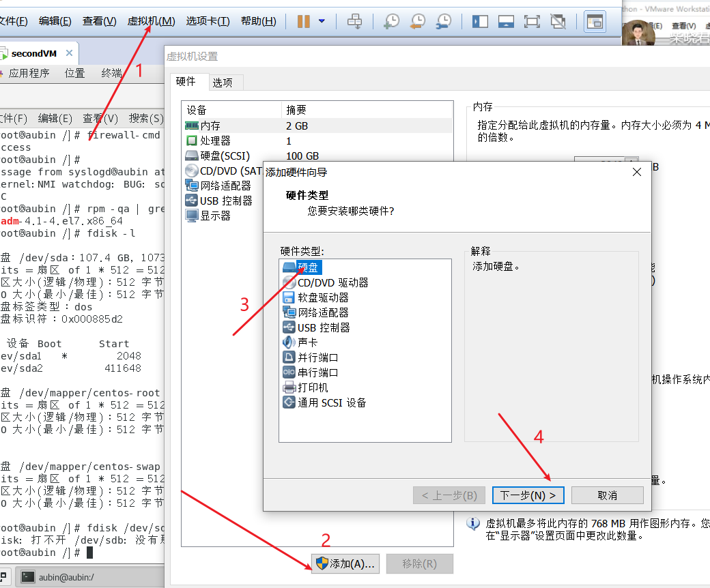Switch to Unity mode
The height and width of the screenshot is (588, 710).
click(x=558, y=21)
